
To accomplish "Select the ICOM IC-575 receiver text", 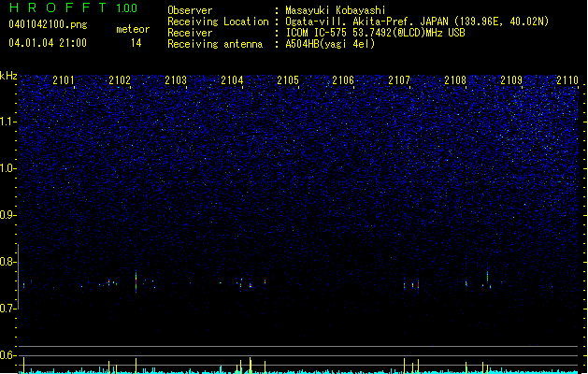I will [x=375, y=33].
